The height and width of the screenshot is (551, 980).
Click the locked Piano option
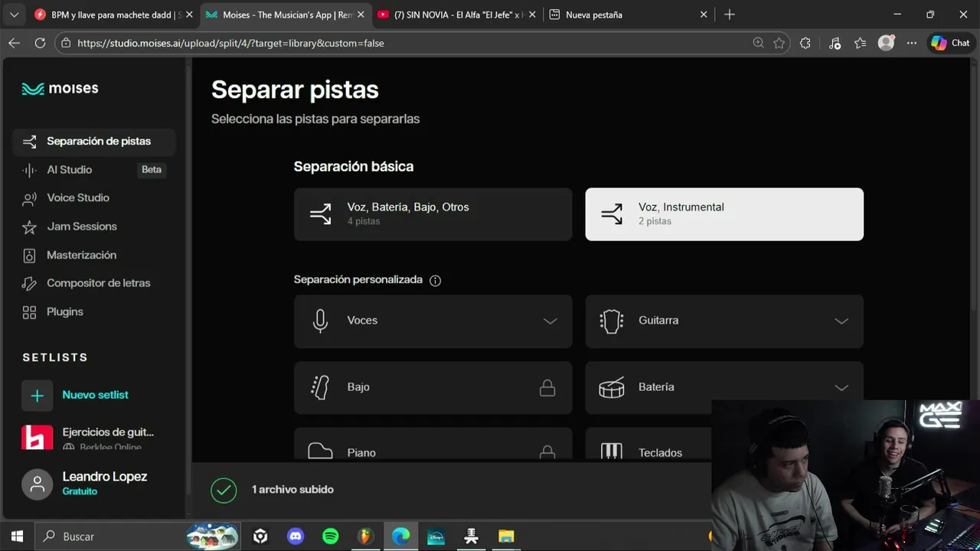pos(433,445)
